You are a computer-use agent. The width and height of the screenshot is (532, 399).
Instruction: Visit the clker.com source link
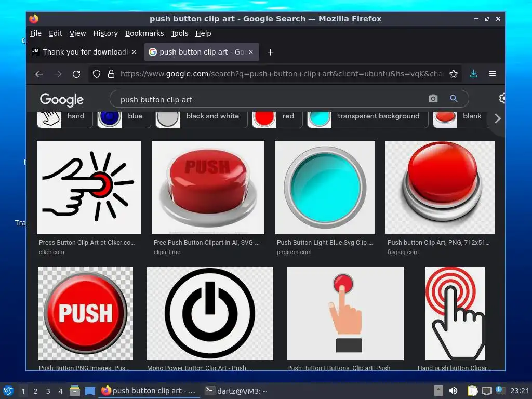(51, 252)
